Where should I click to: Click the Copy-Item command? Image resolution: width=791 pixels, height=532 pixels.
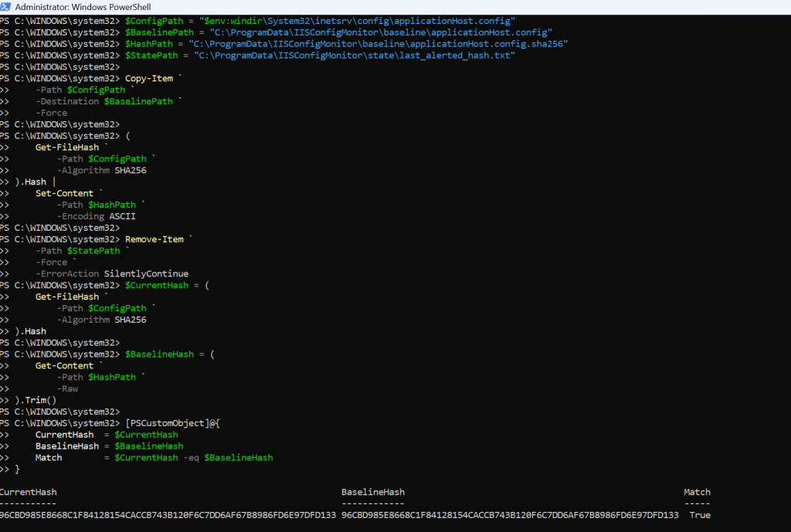[x=149, y=78]
